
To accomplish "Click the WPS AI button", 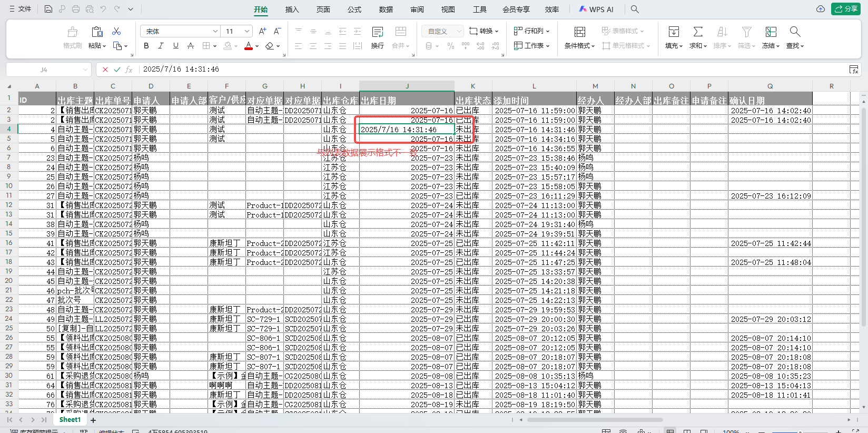I will pos(596,9).
